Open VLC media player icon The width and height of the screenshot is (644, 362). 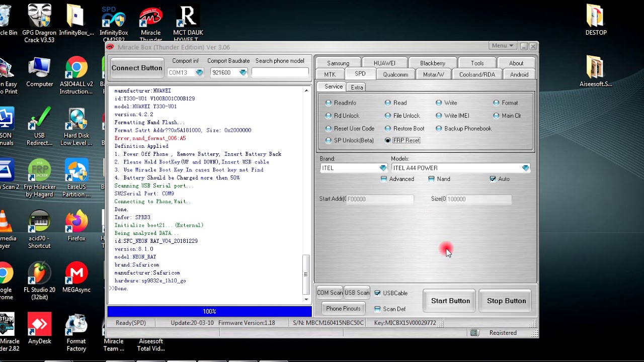pyautogui.click(x=5, y=229)
